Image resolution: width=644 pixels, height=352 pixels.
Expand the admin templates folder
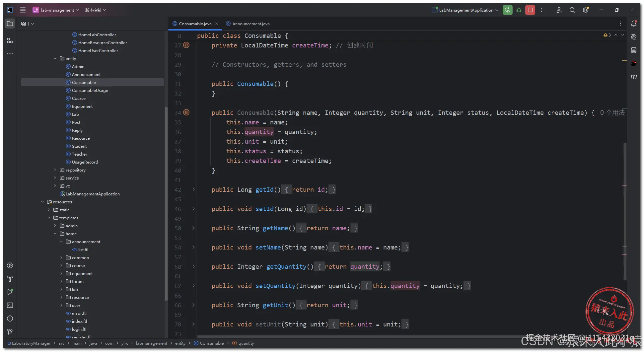coord(55,226)
